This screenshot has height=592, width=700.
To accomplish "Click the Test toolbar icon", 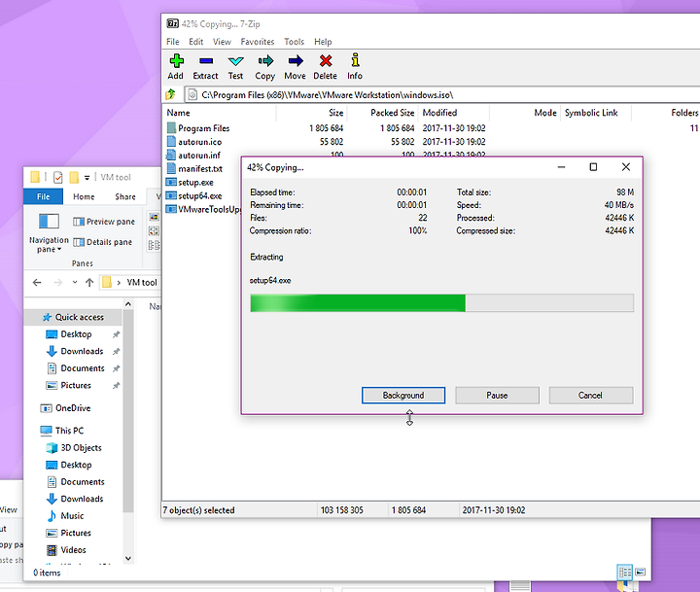I will click(x=235, y=61).
